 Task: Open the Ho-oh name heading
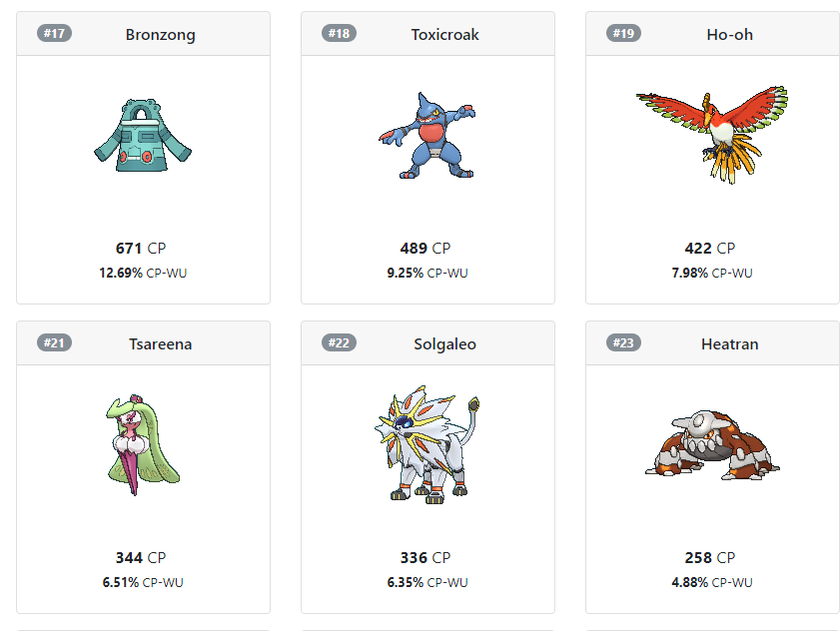730,34
